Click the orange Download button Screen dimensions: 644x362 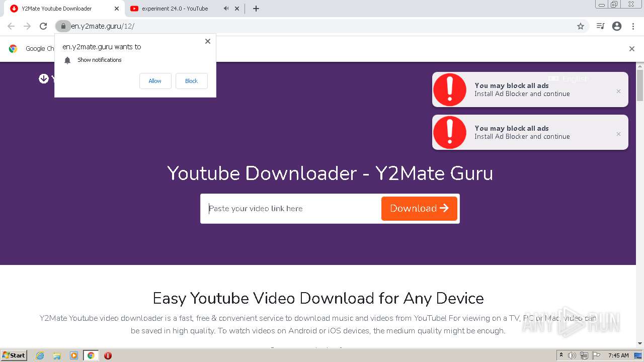click(x=419, y=208)
